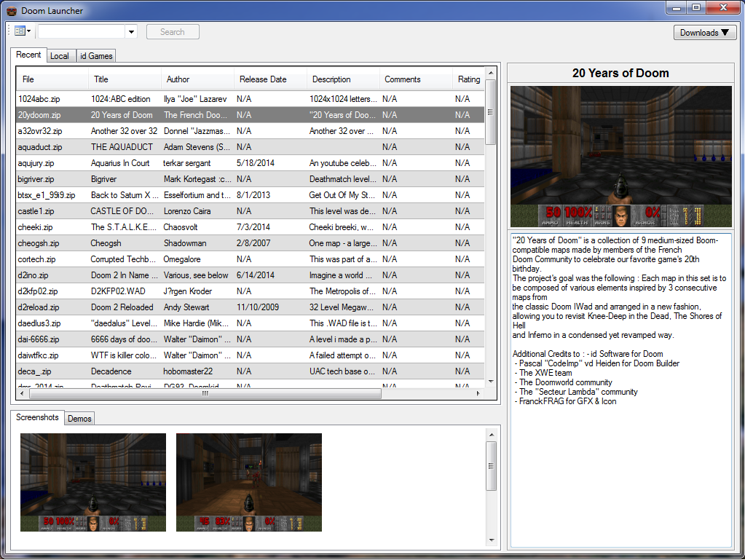Select the d2kfp02.zip file
The width and height of the screenshot is (745, 560).
pos(38,291)
